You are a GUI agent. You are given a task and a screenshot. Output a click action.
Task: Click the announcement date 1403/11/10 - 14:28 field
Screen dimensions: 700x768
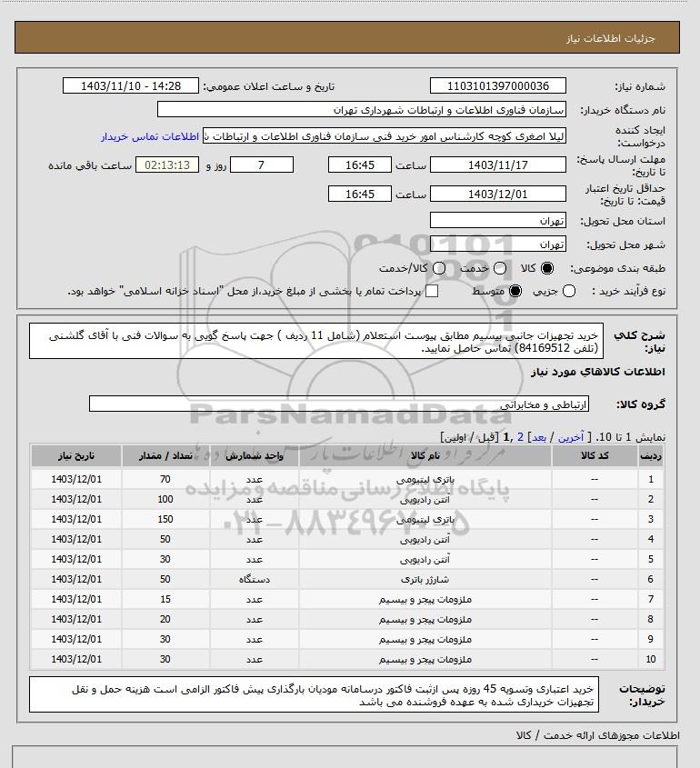pyautogui.click(x=131, y=85)
